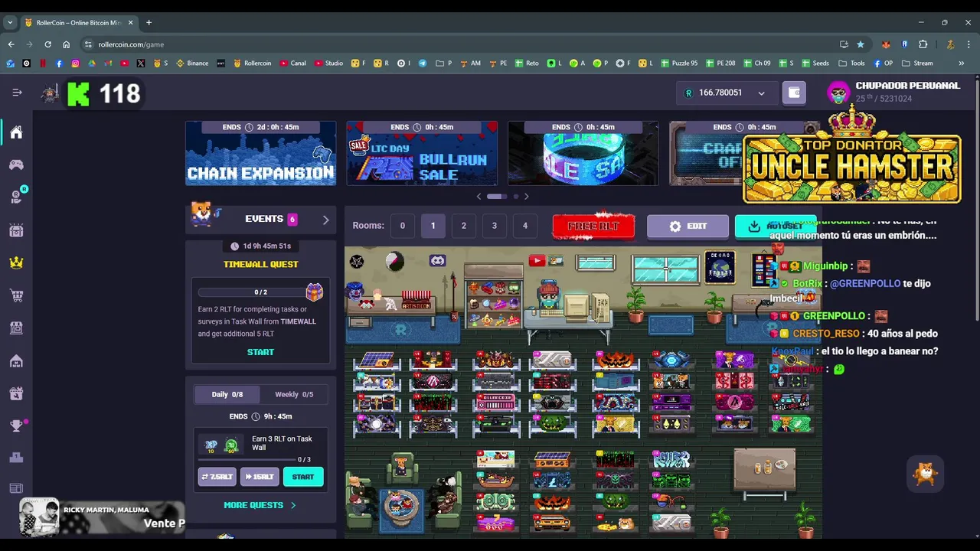Show previous banner with left carousel arrow
The image size is (980, 551).
coord(479,197)
